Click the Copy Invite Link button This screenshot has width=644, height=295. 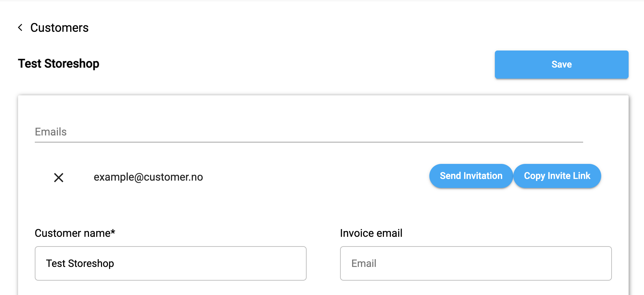[557, 176]
